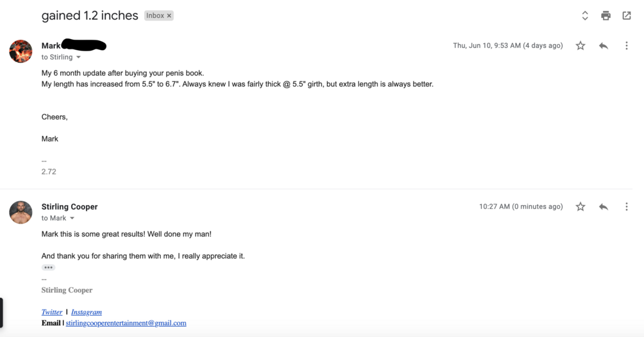
Task: Click Mark's profile picture
Action: click(x=21, y=51)
